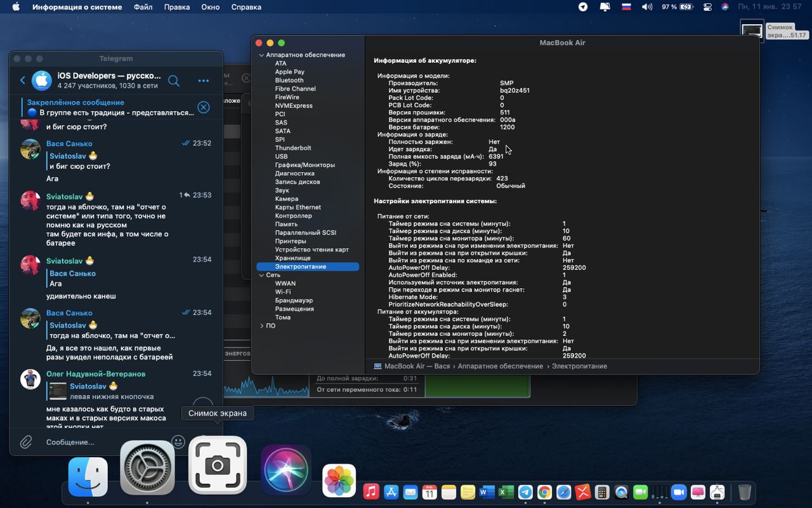Open the Trash in Dock
The image size is (812, 508).
[745, 492]
